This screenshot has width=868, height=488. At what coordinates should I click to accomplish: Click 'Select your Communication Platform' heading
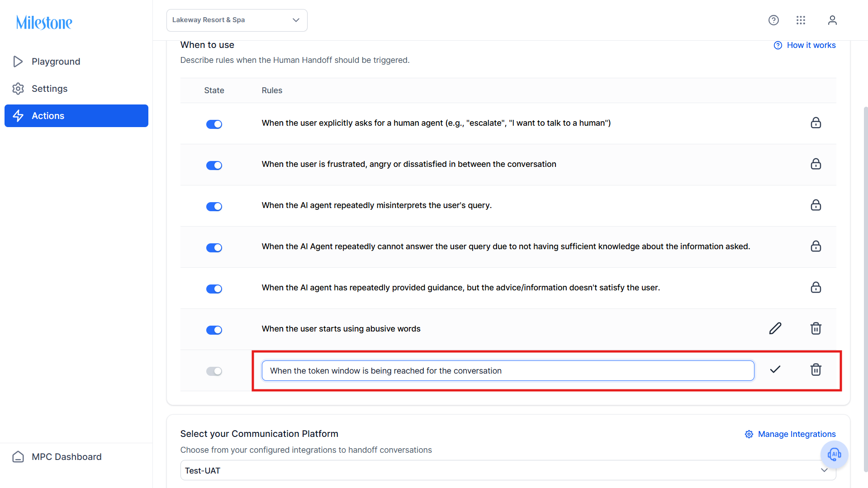[259, 434]
